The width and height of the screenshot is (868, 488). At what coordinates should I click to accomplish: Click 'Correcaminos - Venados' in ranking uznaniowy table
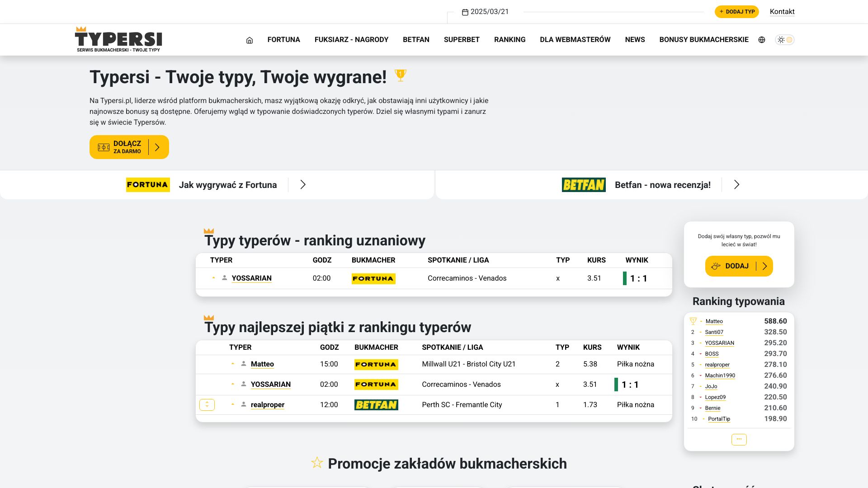point(467,278)
